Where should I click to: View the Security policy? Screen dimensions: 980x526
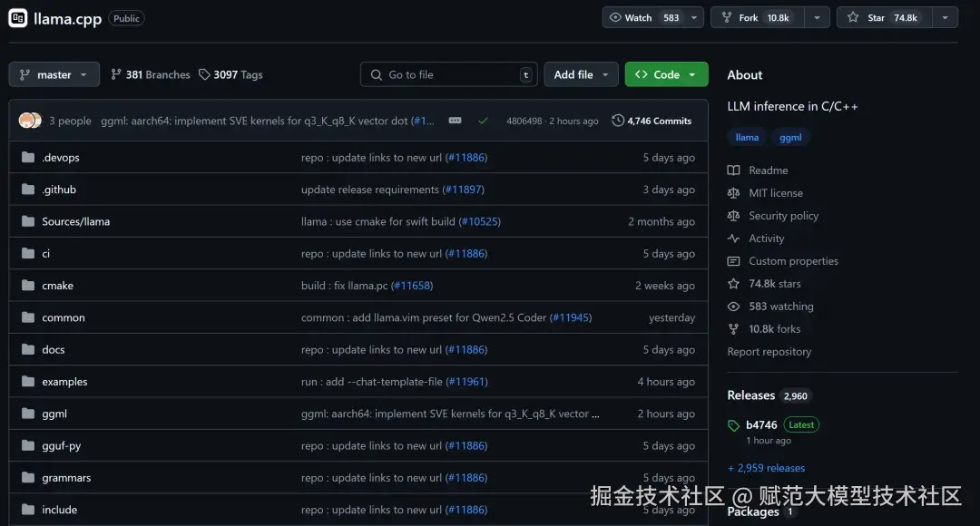click(x=784, y=215)
